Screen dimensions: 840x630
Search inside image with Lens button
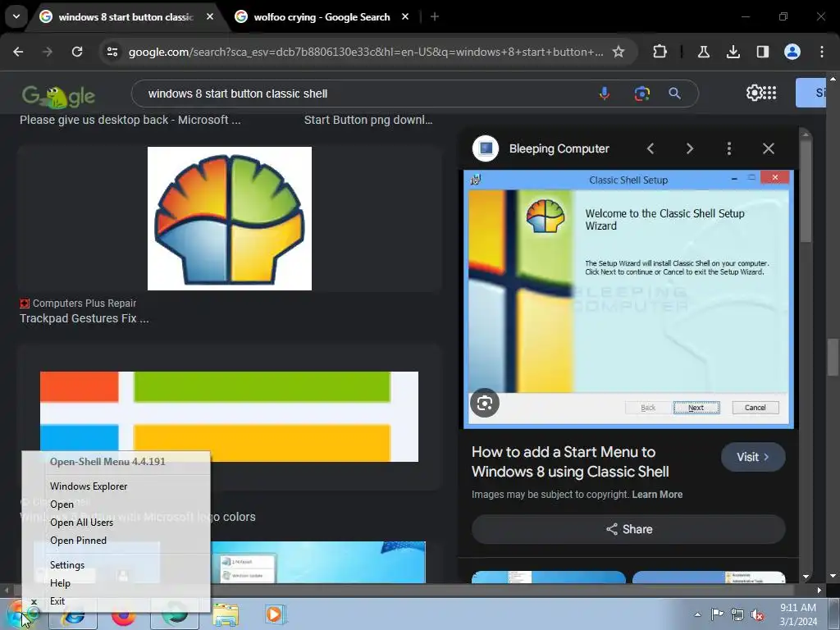(x=485, y=403)
